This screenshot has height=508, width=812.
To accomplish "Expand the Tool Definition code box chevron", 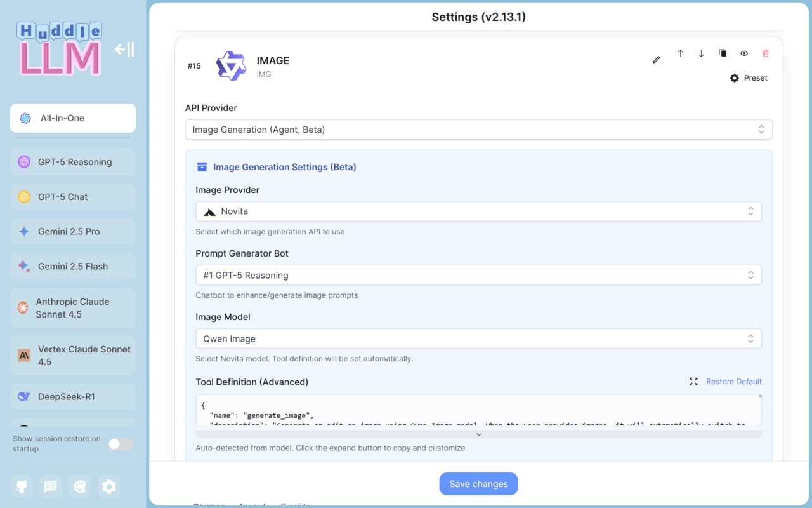I will [x=479, y=434].
